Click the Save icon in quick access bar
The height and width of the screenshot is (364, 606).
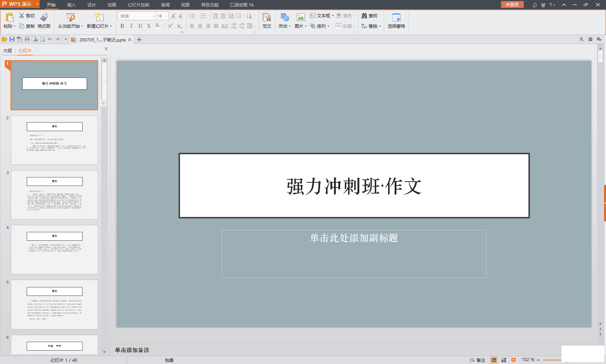(12, 39)
